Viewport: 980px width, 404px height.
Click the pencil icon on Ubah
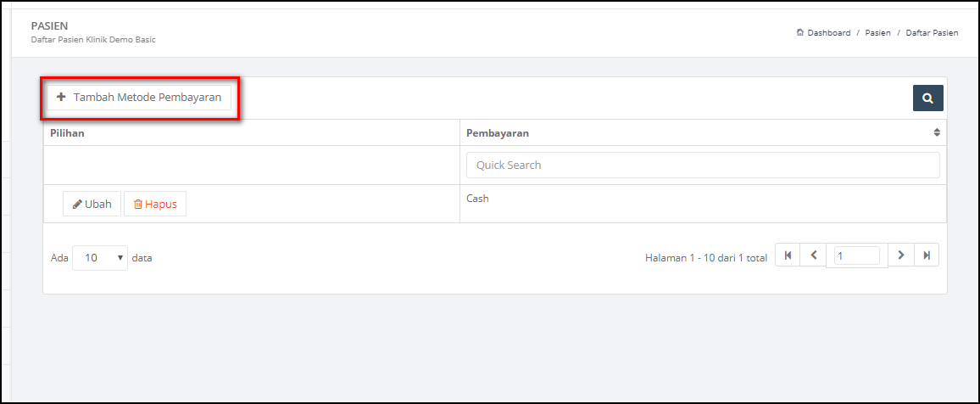pos(77,204)
